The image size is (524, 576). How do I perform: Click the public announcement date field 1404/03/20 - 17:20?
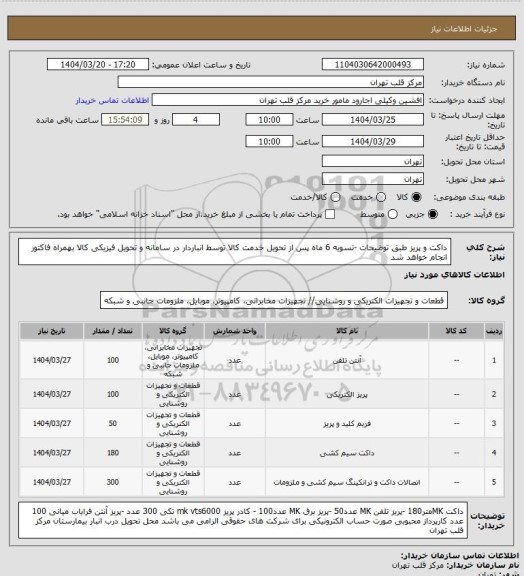(x=98, y=64)
